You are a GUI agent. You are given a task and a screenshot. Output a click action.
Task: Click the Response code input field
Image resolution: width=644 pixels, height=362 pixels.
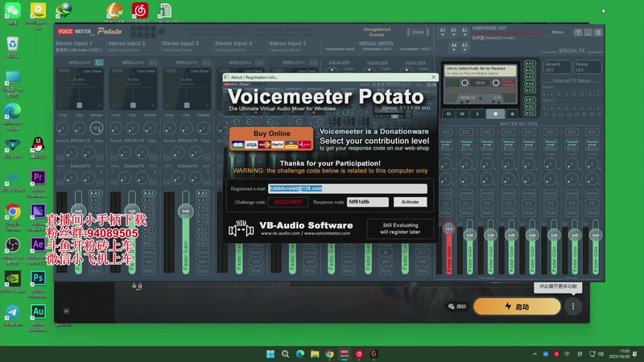pyautogui.click(x=367, y=202)
